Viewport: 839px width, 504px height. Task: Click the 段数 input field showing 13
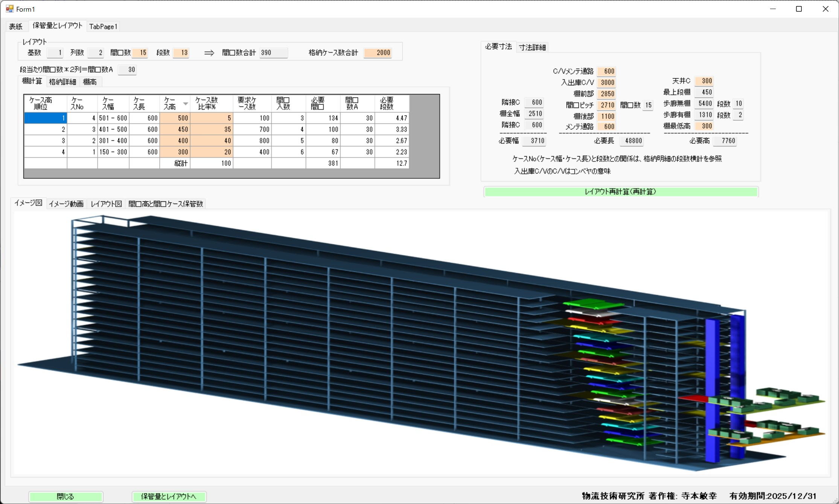[181, 53]
